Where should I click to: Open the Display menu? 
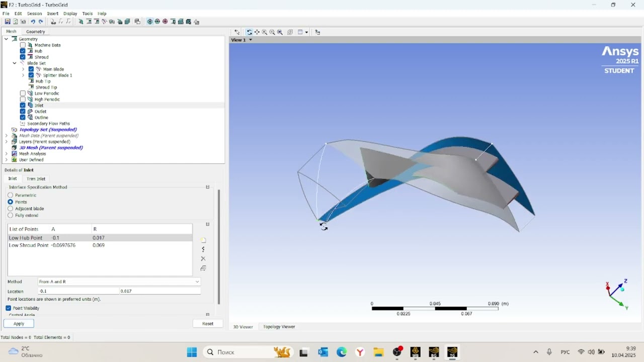[70, 14]
